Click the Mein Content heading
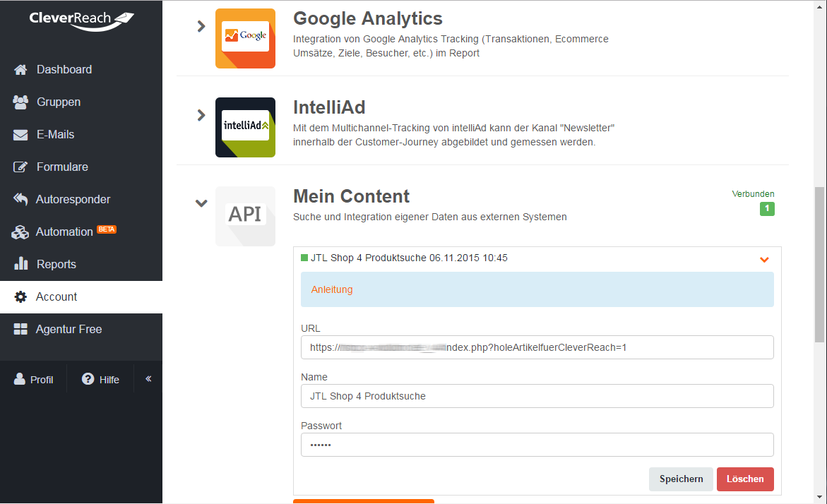This screenshot has width=827, height=504. 351,196
